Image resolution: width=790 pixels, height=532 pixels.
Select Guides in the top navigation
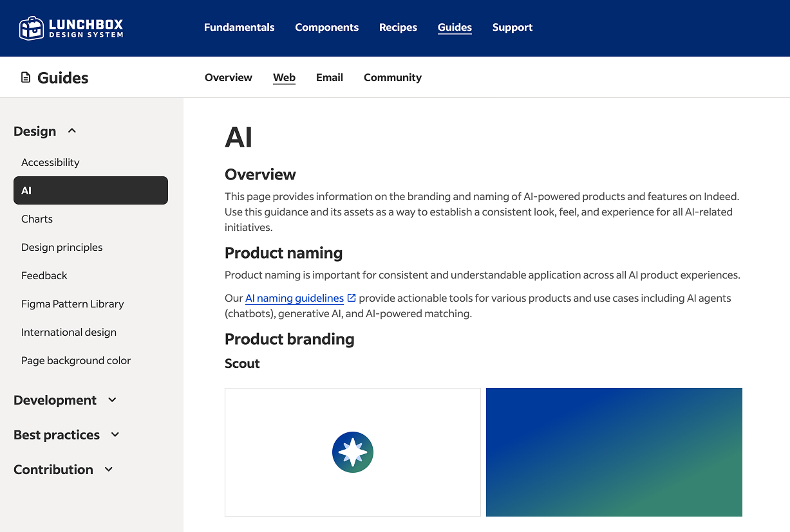click(455, 28)
